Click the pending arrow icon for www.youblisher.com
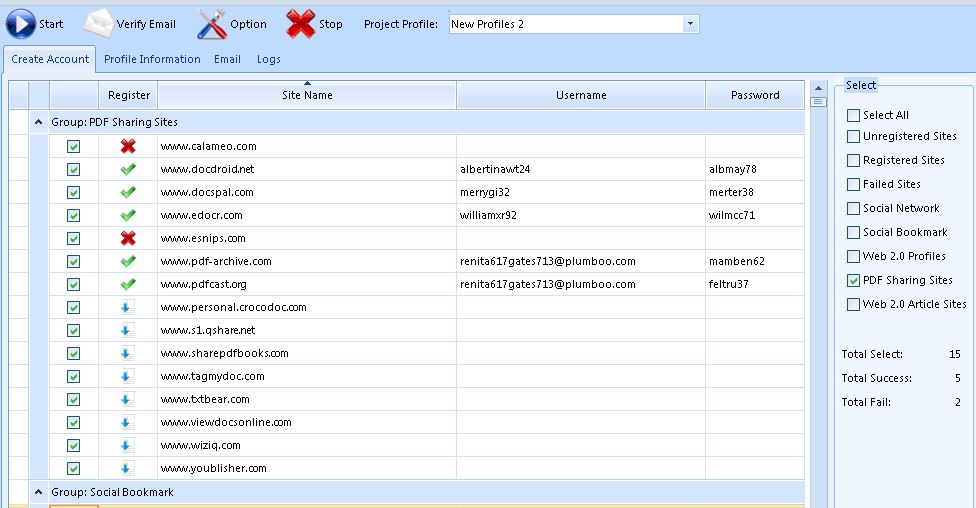976x508 pixels. point(127,469)
